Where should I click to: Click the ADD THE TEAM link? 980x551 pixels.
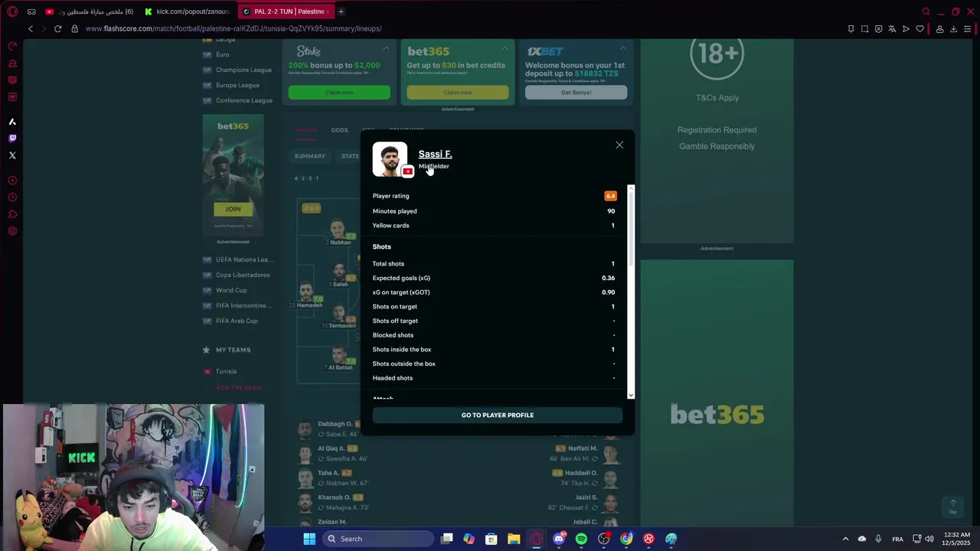point(238,388)
